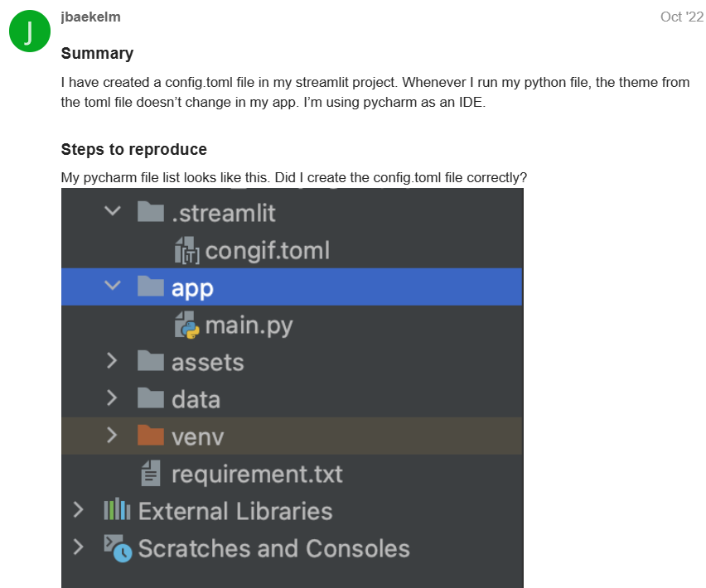The width and height of the screenshot is (706, 588).
Task: Collapse the .streamlit folder
Action: coord(112,212)
